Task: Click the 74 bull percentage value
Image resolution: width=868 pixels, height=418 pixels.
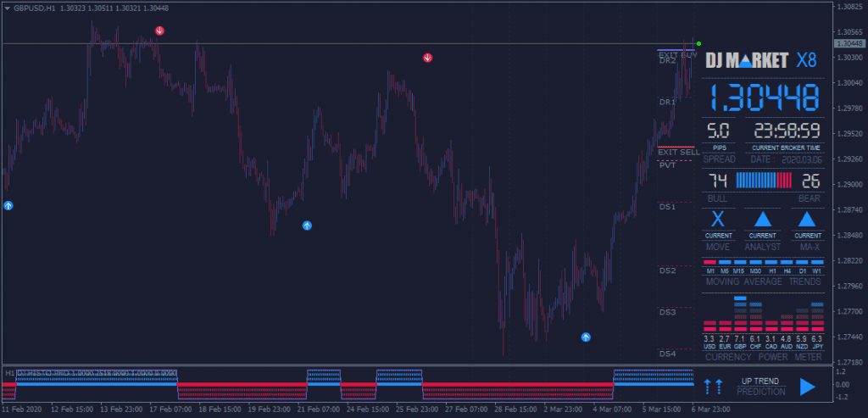Action: [718, 181]
